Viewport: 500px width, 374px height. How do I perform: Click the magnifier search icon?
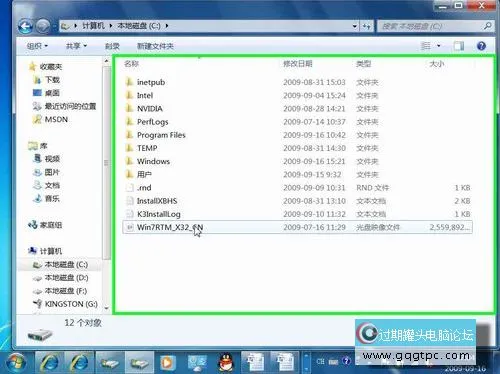pos(487,26)
